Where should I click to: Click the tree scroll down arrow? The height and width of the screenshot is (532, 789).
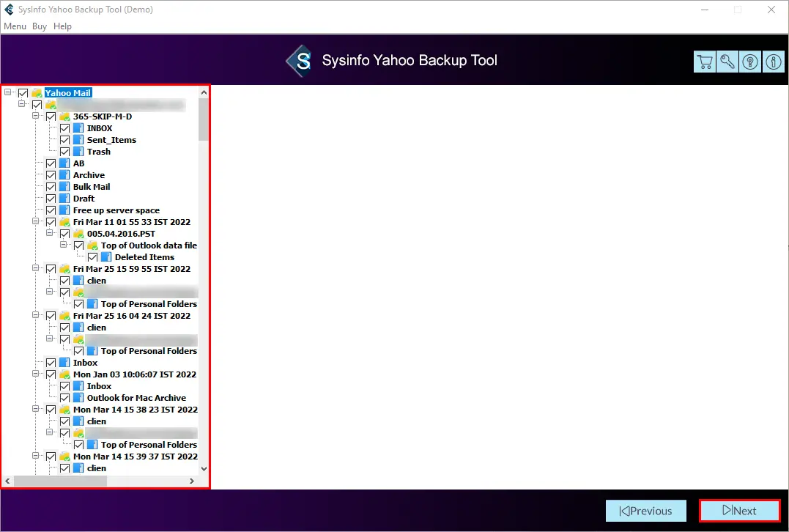204,468
